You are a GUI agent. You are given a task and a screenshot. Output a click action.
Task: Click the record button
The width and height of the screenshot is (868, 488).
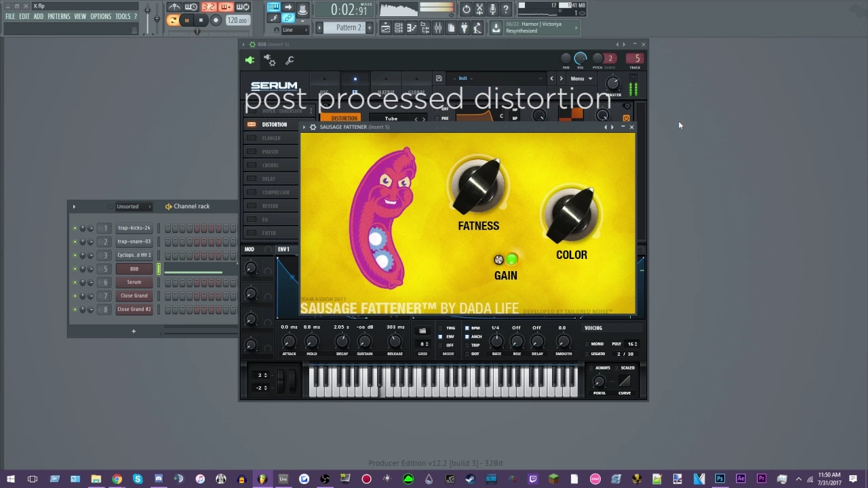[216, 20]
